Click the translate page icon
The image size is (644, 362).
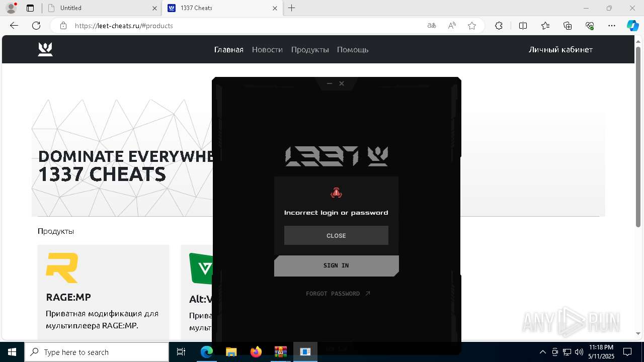[x=431, y=26]
